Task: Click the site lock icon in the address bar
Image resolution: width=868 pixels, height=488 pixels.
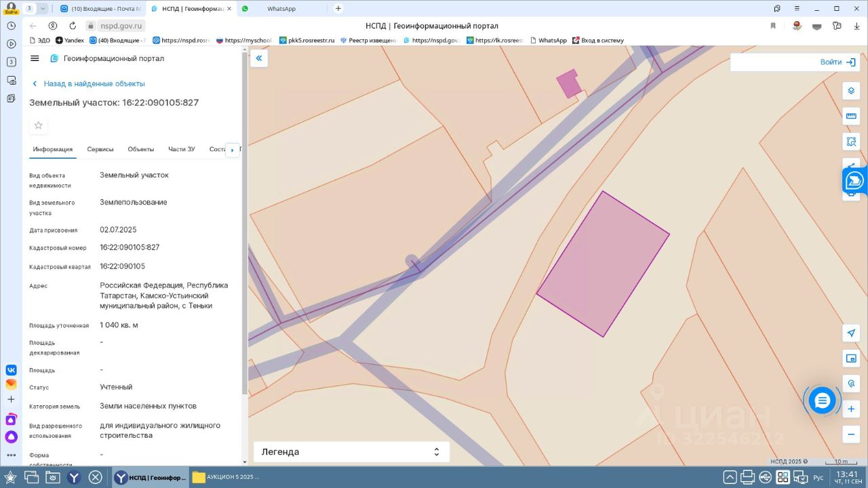Action: coord(91,26)
